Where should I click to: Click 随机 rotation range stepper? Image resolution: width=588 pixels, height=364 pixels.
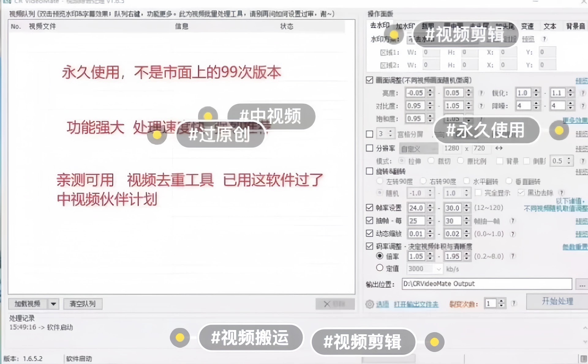[431, 193]
